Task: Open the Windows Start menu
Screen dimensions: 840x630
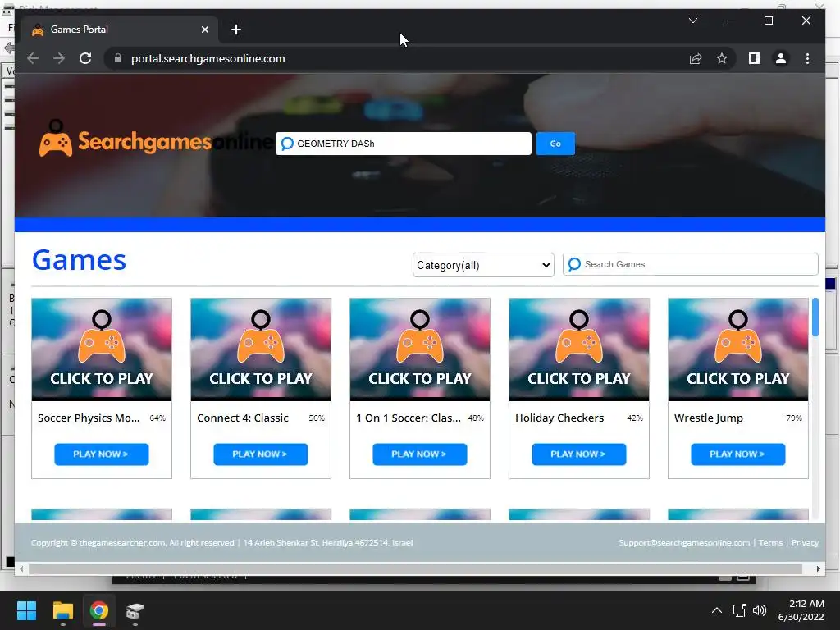Action: (x=26, y=610)
